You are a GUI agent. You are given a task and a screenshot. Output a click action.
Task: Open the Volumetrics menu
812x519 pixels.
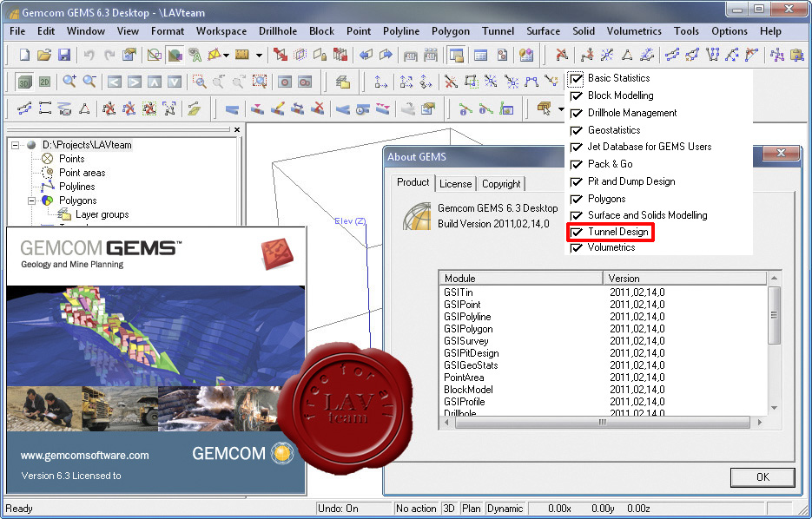coord(634,31)
